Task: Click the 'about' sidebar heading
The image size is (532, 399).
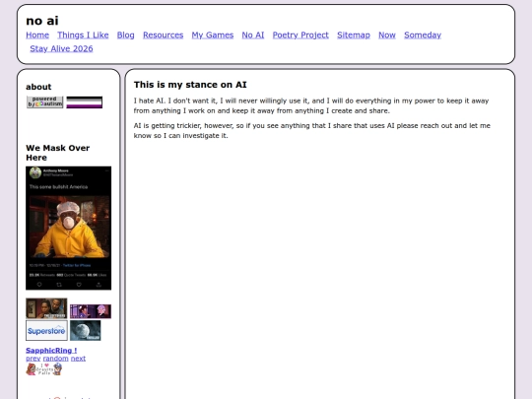Action: pyautogui.click(x=38, y=87)
